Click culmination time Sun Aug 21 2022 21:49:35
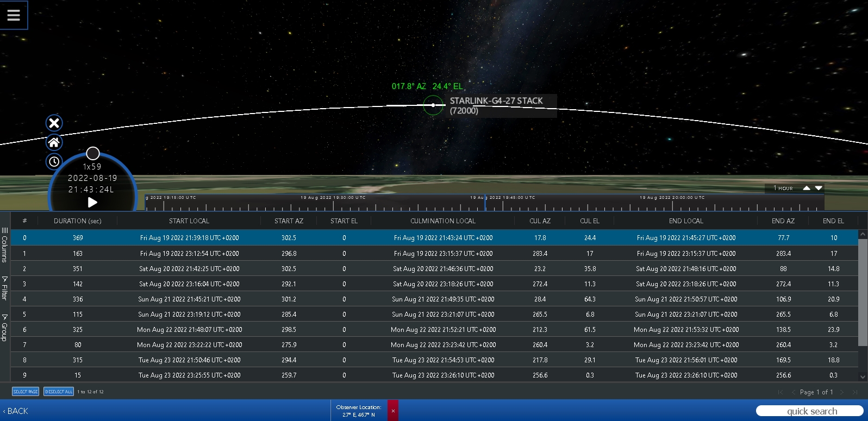Screen dimensions: 868x421 pos(443,299)
